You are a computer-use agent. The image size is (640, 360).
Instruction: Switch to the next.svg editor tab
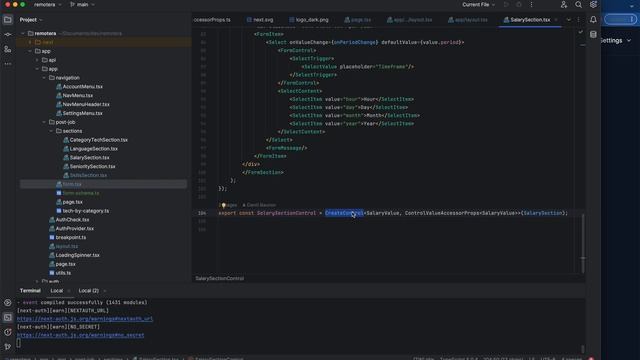point(260,20)
